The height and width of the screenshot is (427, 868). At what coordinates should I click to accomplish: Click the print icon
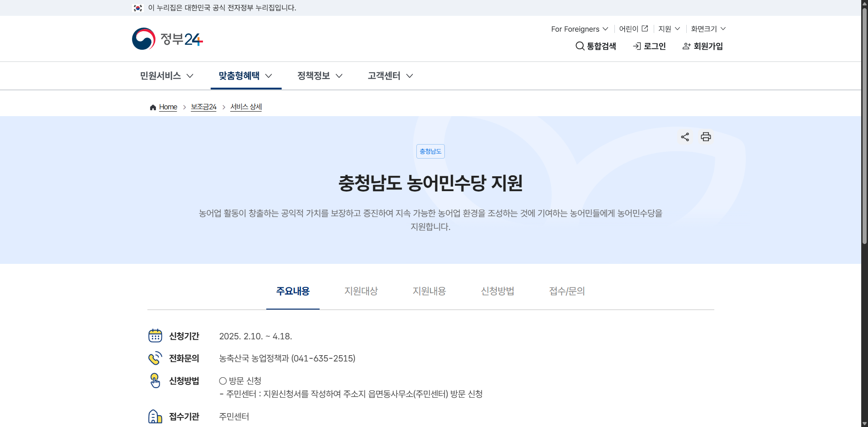tap(706, 137)
